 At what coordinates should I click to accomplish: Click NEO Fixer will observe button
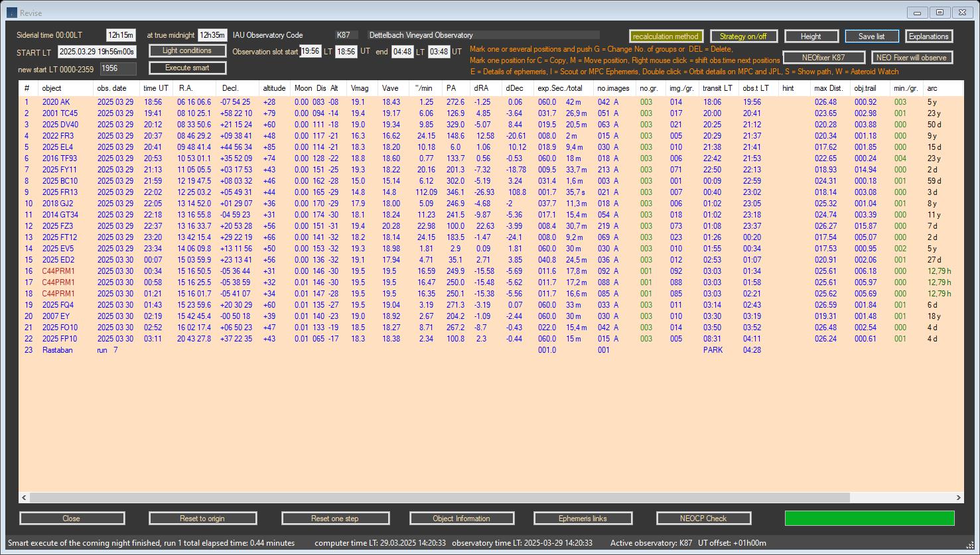912,58
